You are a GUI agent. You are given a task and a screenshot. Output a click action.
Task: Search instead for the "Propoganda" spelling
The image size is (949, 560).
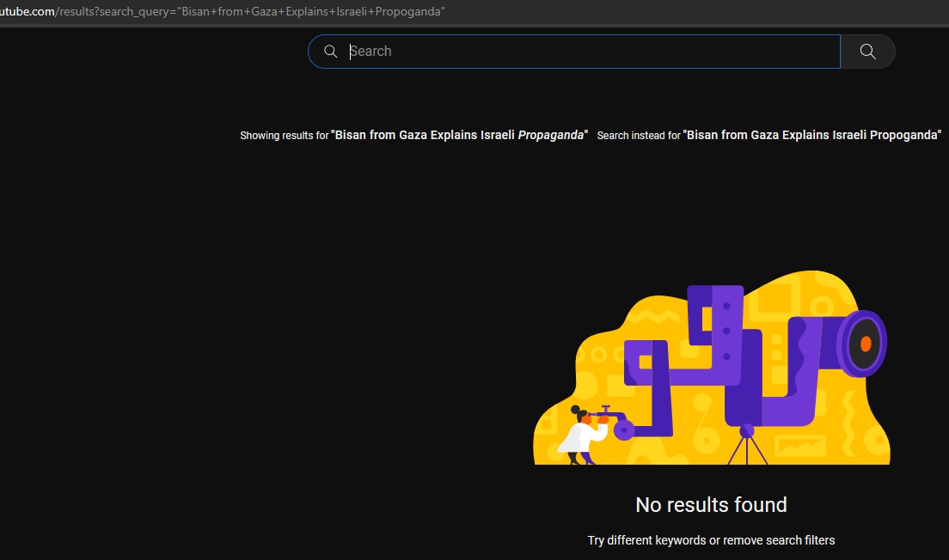811,136
